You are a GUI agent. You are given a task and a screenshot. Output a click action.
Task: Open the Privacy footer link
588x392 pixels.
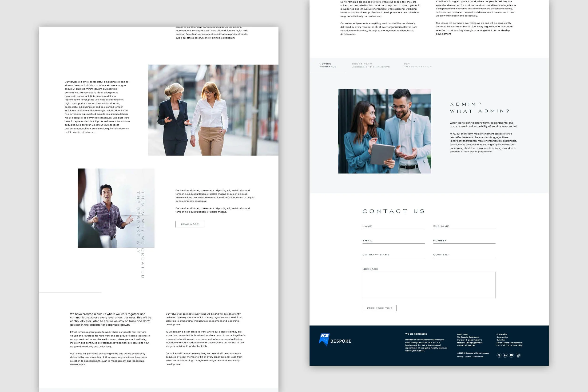click(x=460, y=357)
